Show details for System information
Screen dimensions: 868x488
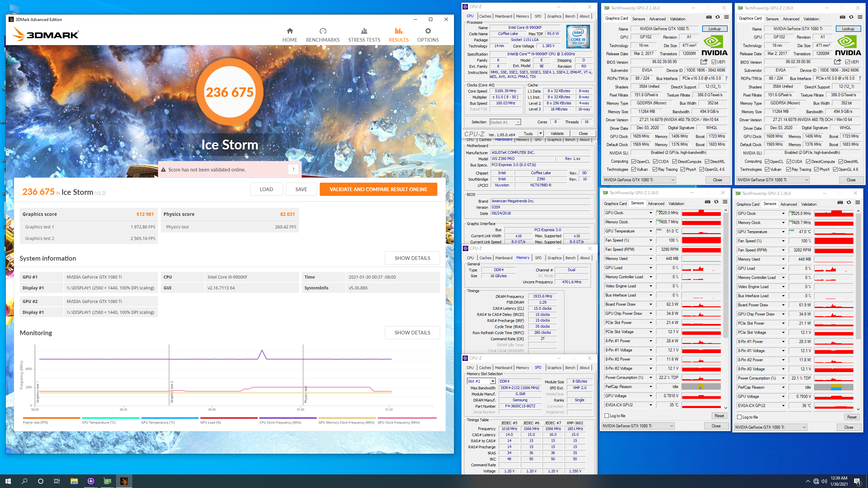[x=412, y=258]
